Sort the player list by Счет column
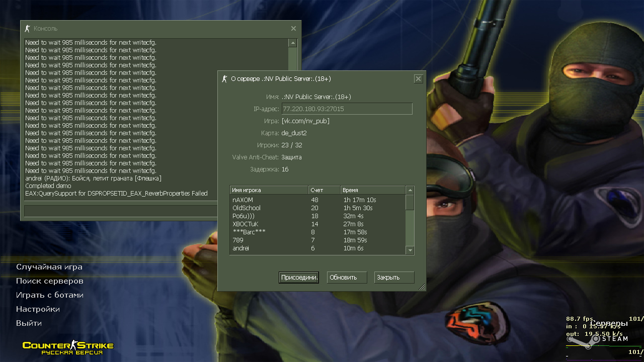This screenshot has width=644, height=362. tap(325, 190)
